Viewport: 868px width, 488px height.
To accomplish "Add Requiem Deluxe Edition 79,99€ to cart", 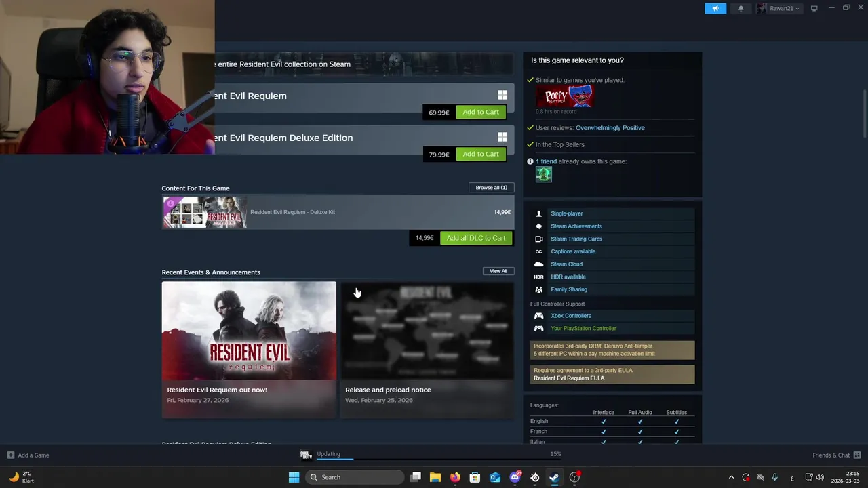I will click(481, 154).
